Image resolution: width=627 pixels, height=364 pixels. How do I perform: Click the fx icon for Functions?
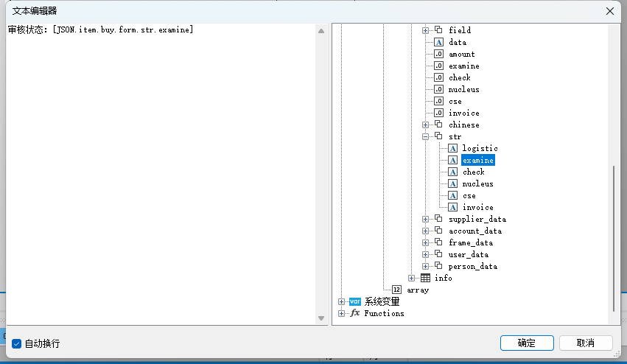click(x=355, y=313)
